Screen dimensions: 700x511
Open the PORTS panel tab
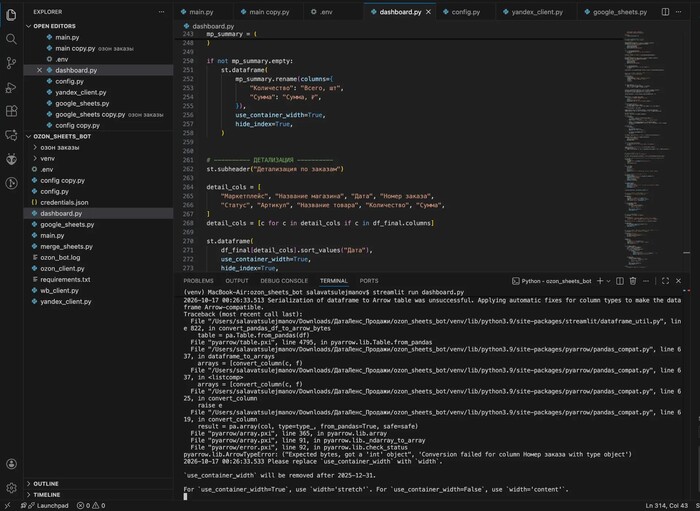(369, 281)
